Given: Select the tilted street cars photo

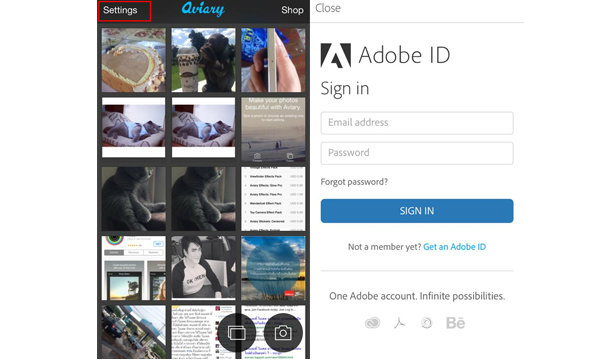Looking at the screenshot, I should (134, 332).
